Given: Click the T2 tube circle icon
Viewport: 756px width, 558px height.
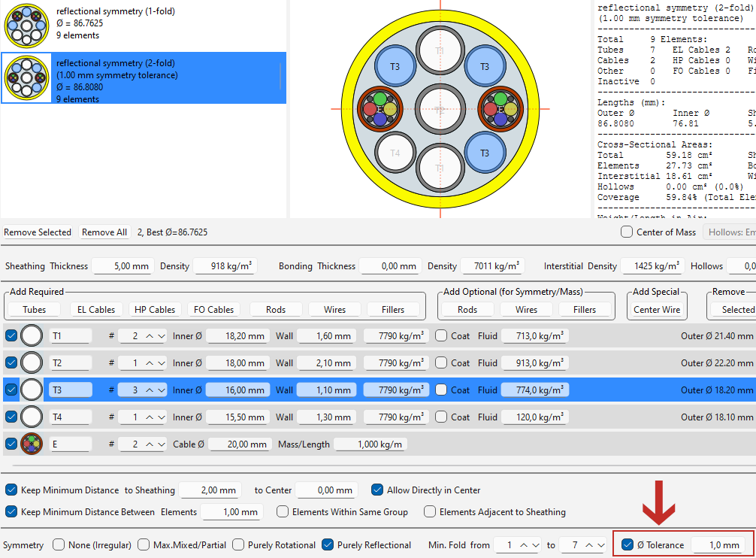Looking at the screenshot, I should click(x=32, y=363).
